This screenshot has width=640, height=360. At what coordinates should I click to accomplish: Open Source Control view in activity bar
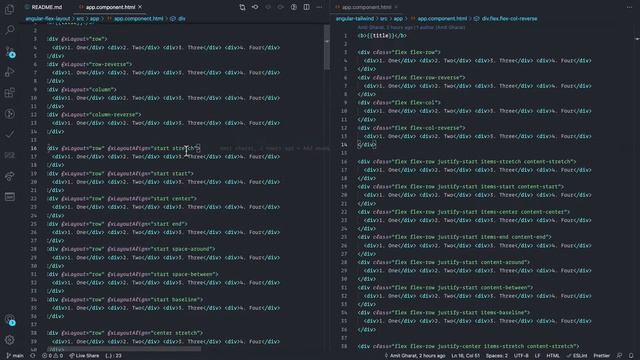click(10, 51)
